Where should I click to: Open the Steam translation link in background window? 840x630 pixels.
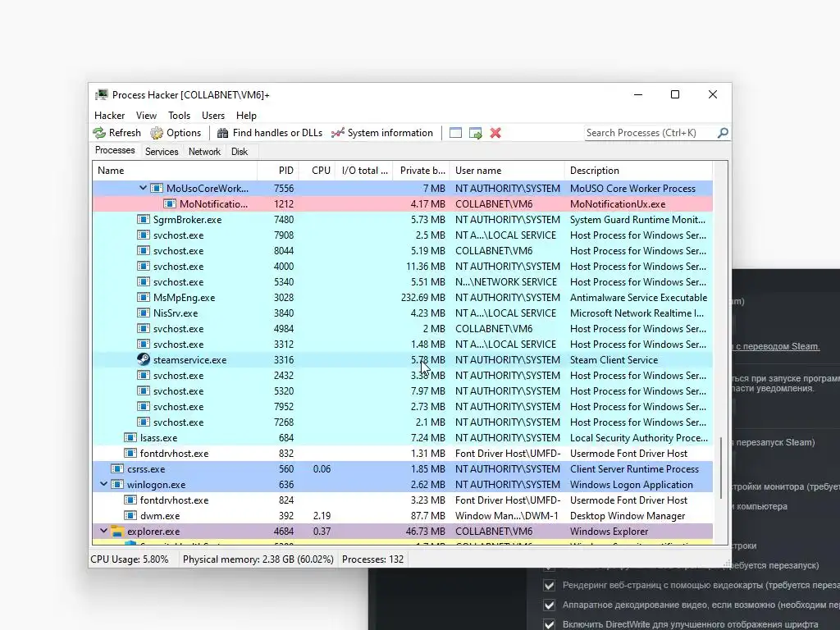[776, 347]
